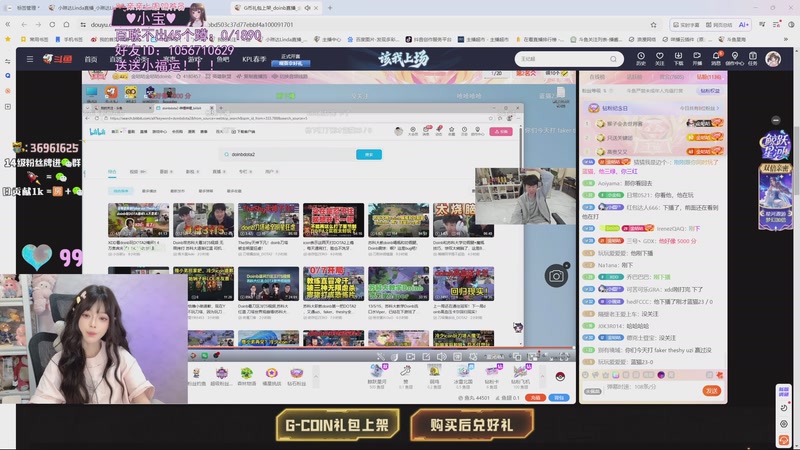Click the Poké Ball icon beside gift bar
The height and width of the screenshot is (450, 800).
click(x=560, y=377)
